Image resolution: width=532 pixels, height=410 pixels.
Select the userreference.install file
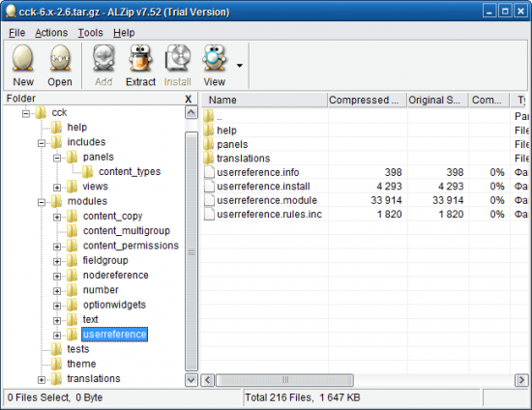point(264,187)
